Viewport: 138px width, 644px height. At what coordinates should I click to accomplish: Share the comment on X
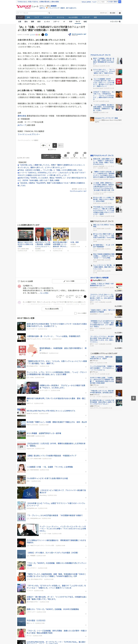click(85, 296)
